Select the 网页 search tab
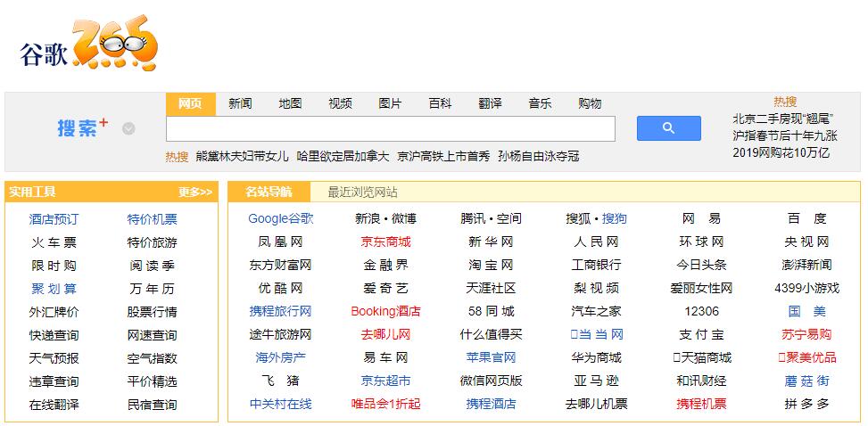Image resolution: width=868 pixels, height=426 pixels. (x=190, y=103)
